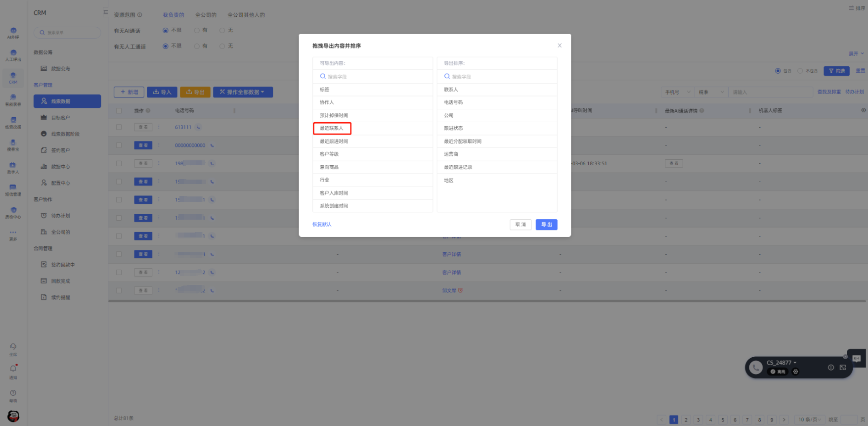Image resolution: width=868 pixels, height=426 pixels.
Task: Click the 可导出内容 search field
Action: 373,77
